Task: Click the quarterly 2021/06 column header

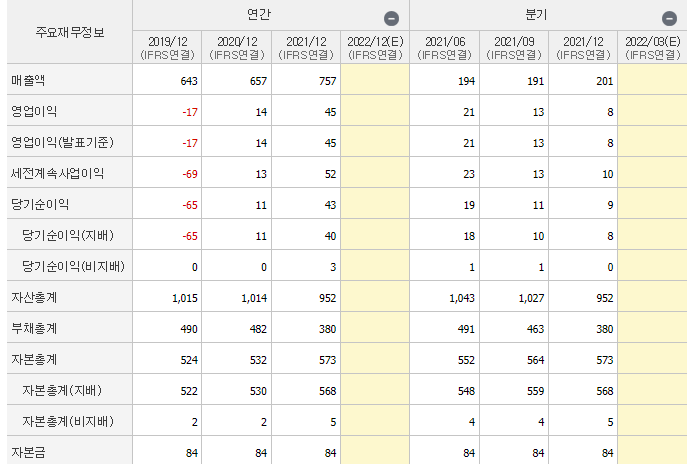Action: 444,48
